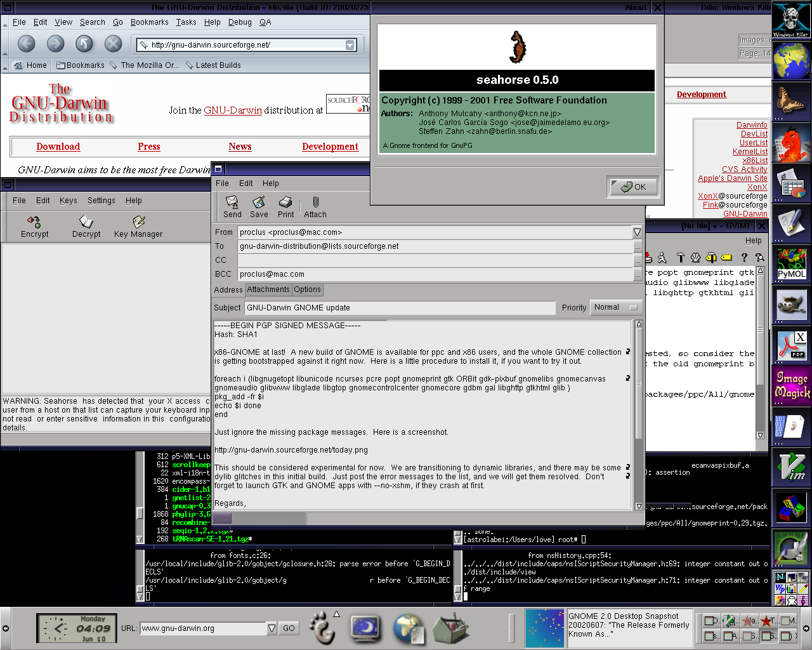Run make with GVIM hammer icon

(681, 258)
